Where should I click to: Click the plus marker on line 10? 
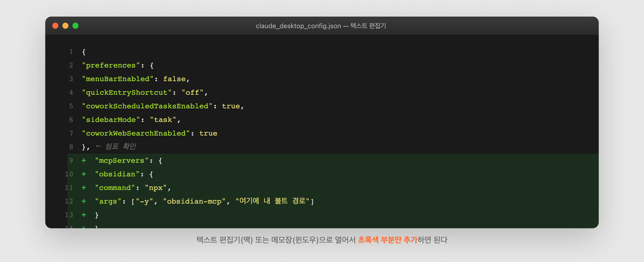pos(84,174)
